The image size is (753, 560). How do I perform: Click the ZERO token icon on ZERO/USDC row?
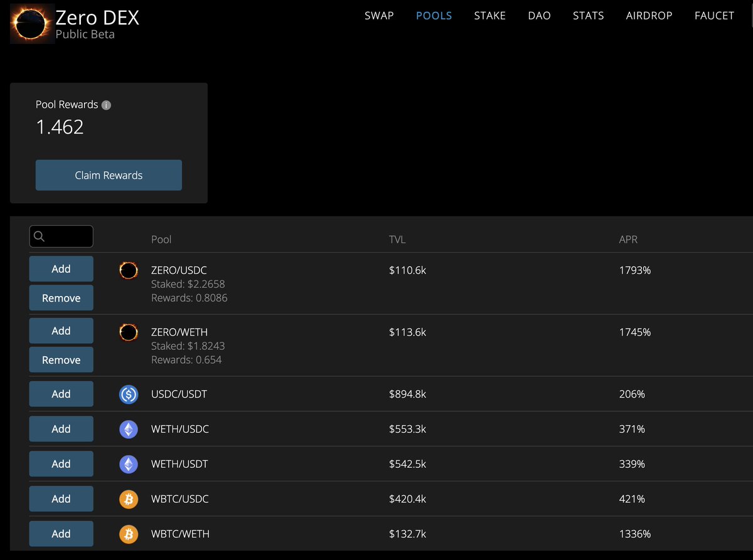(x=129, y=270)
